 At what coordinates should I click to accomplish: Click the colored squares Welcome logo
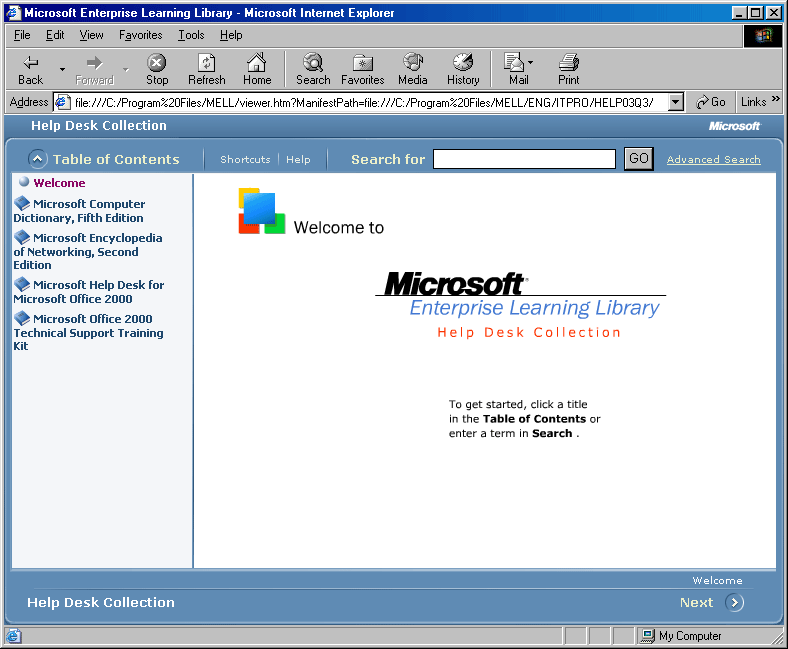coord(261,211)
